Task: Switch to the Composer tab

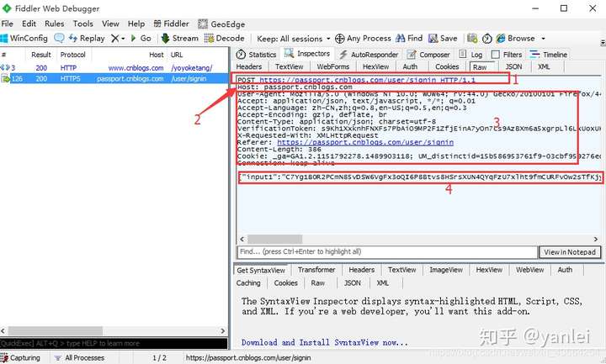Action: 428,55
